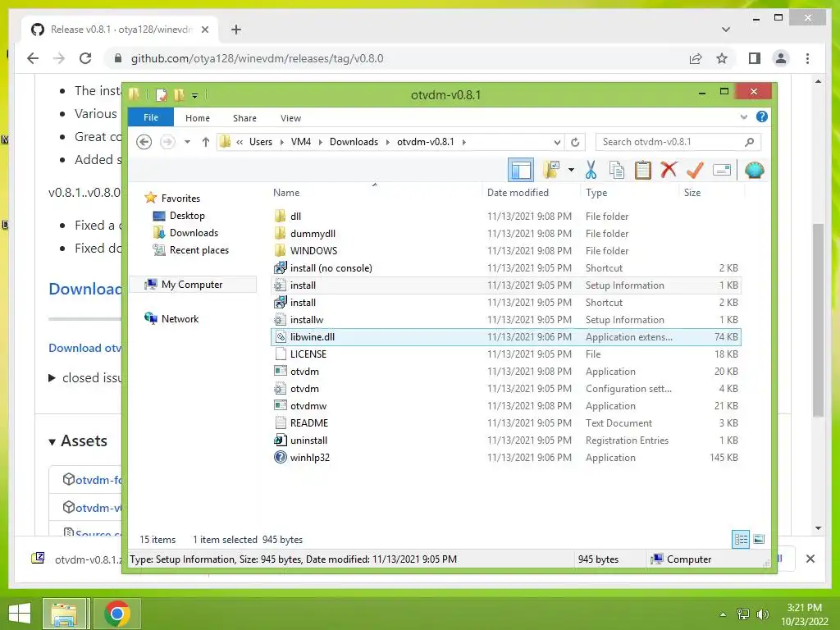Image resolution: width=840 pixels, height=630 pixels.
Task: Click the Copy toolbar icon
Action: (x=617, y=171)
